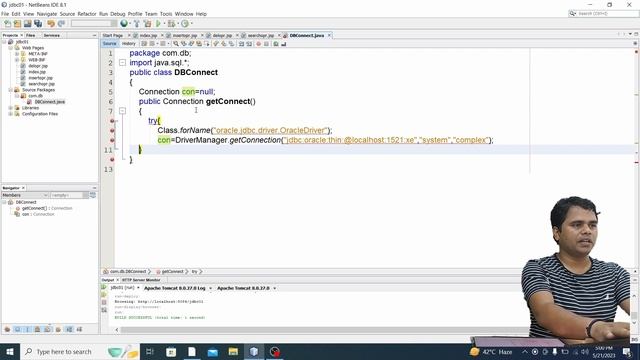Toggle the second filter icon in Navigator bottom bar
The image size is (640, 360).
pos(18,329)
